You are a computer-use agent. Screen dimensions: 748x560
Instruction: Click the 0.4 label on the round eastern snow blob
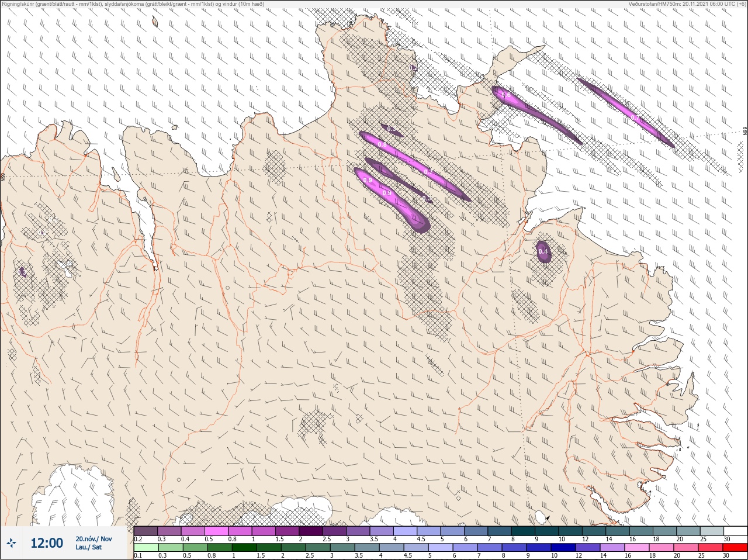543,252
